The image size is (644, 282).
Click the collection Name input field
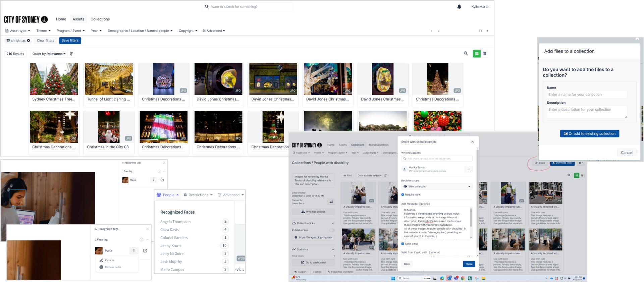click(586, 95)
